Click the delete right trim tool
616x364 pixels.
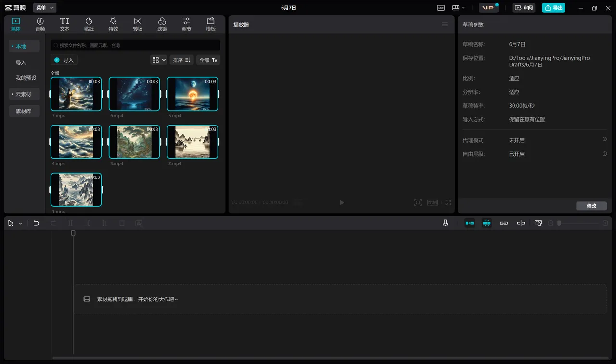[104, 223]
